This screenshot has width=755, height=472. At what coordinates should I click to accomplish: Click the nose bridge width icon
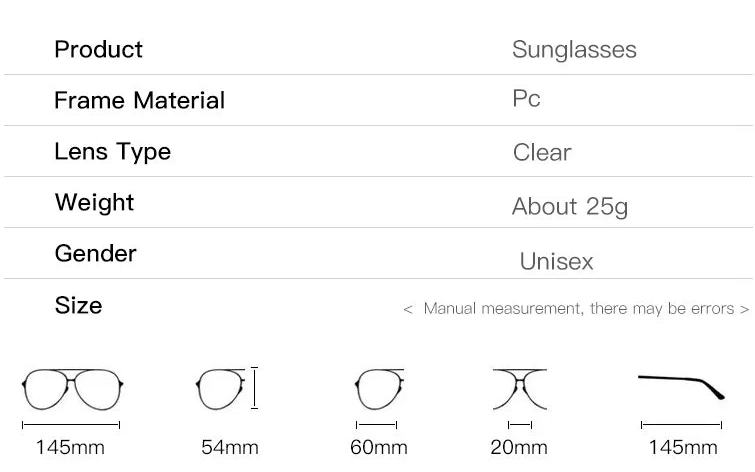[x=519, y=389]
